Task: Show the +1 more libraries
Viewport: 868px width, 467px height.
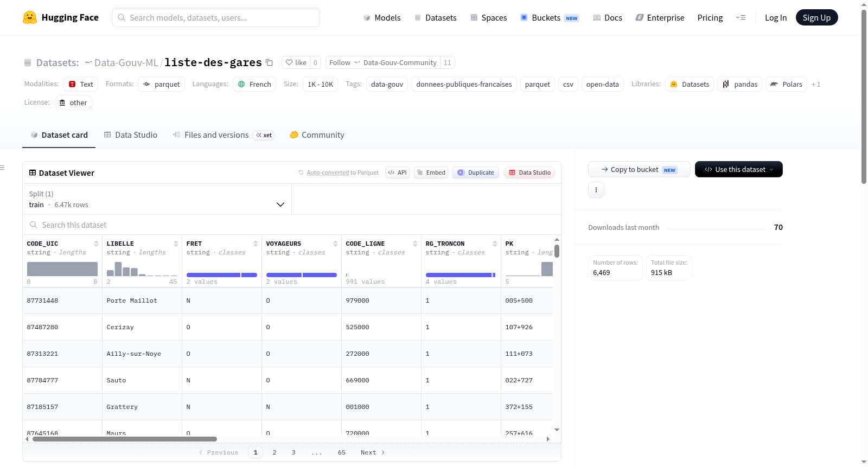Action: pos(816,84)
